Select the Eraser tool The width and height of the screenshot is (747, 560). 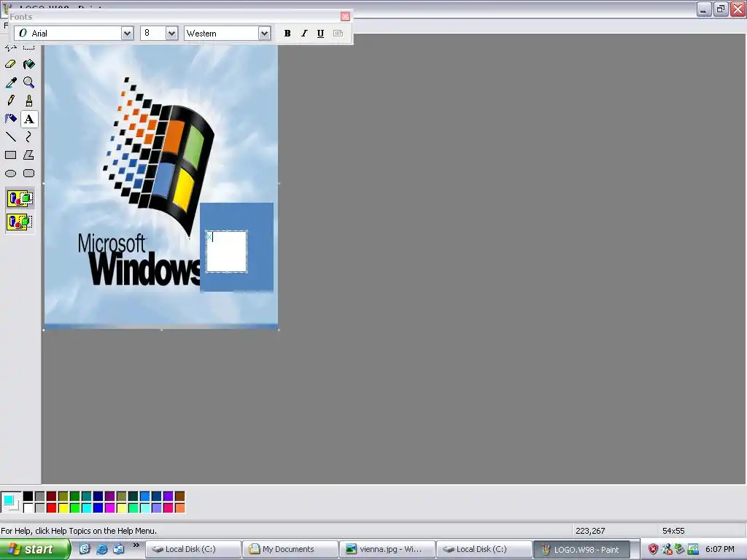10,64
